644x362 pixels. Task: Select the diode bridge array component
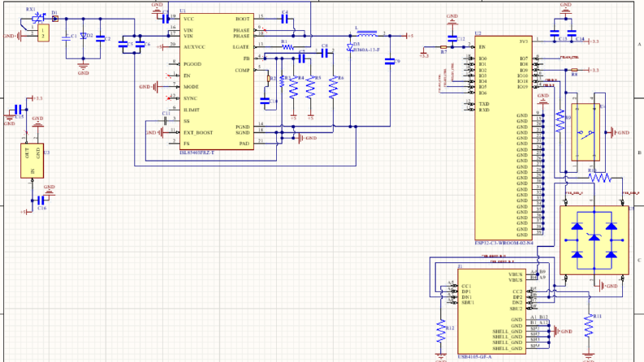[x=594, y=240]
